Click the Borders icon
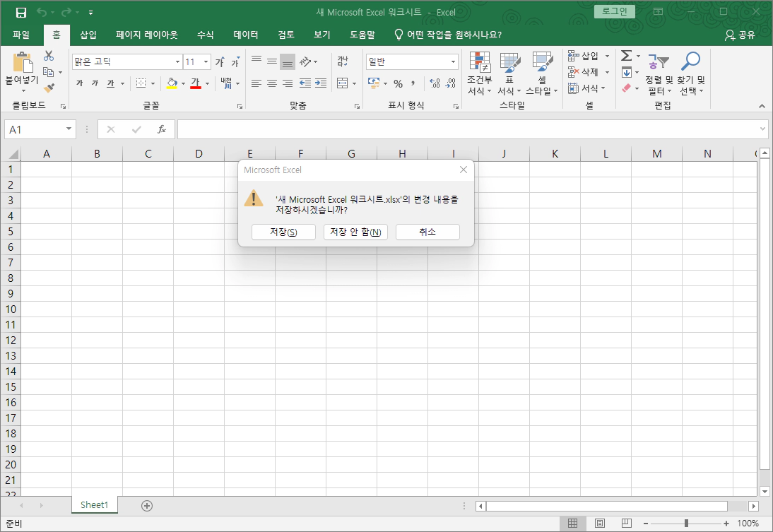This screenshot has height=532, width=773. click(x=141, y=83)
